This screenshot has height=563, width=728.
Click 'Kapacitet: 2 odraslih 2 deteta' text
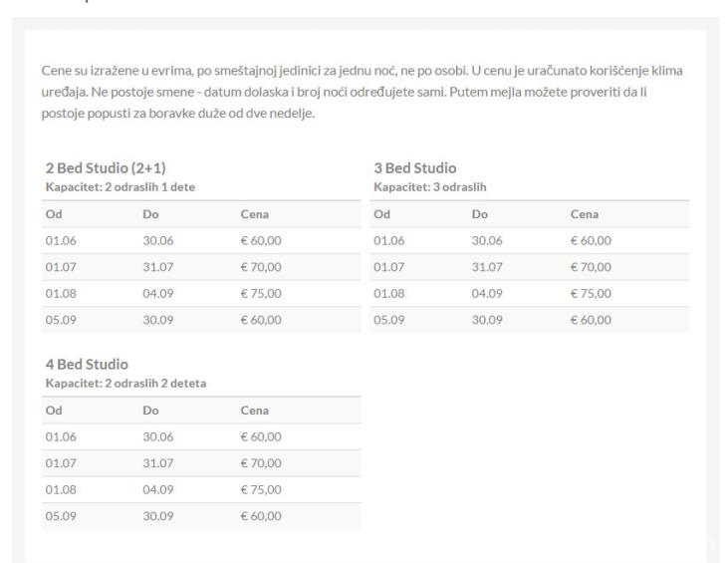click(125, 384)
